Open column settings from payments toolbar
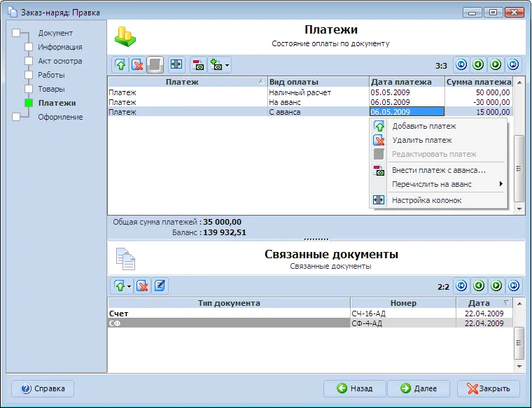The width and height of the screenshot is (532, 408). [176, 64]
